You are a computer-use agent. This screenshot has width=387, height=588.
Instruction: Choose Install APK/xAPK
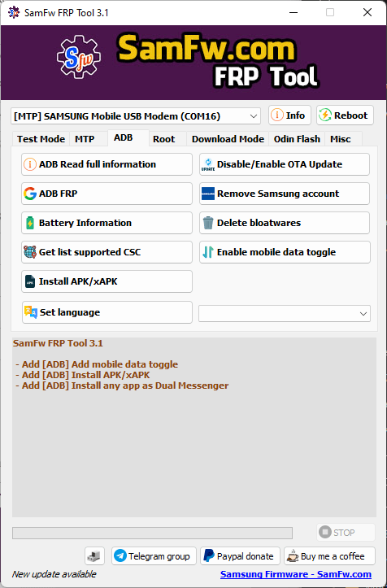[107, 281]
